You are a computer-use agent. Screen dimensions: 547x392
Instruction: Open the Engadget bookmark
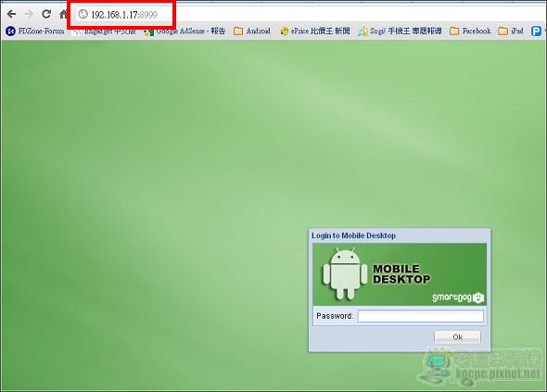coord(104,31)
